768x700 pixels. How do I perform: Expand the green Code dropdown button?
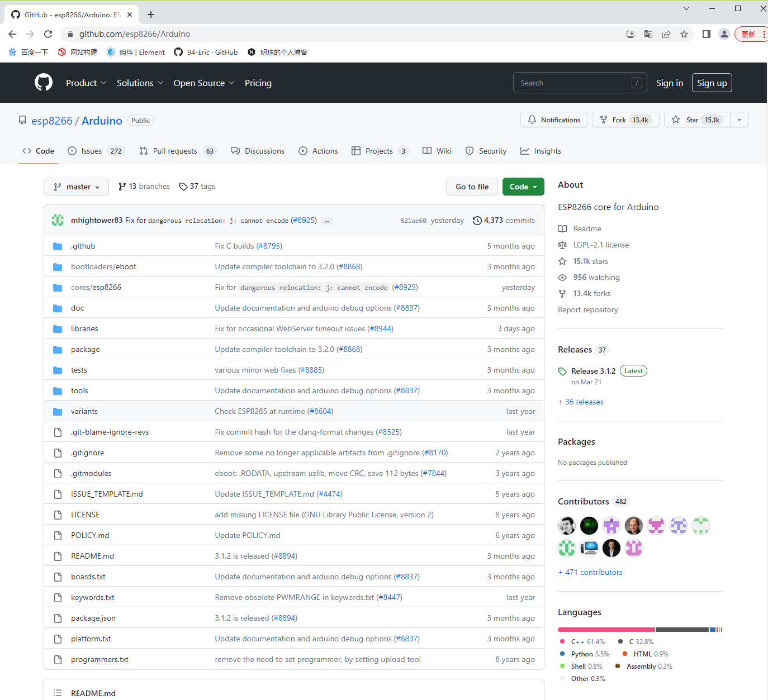[x=523, y=187]
